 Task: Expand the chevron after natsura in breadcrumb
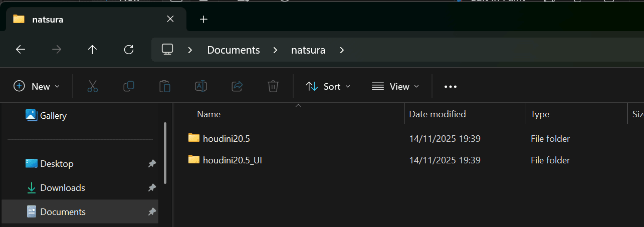tap(342, 50)
